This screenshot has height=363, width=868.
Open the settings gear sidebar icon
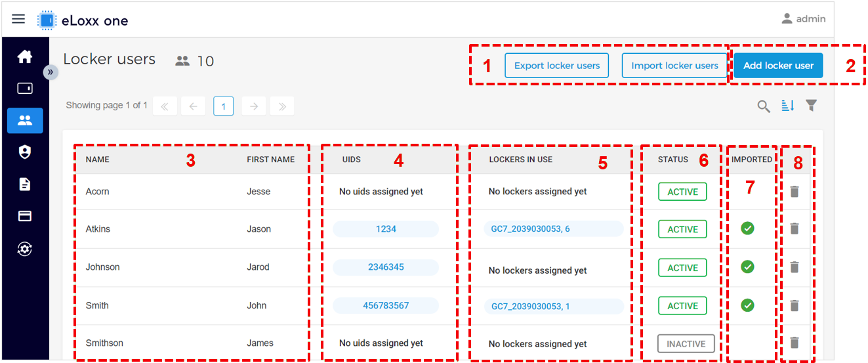(x=25, y=249)
